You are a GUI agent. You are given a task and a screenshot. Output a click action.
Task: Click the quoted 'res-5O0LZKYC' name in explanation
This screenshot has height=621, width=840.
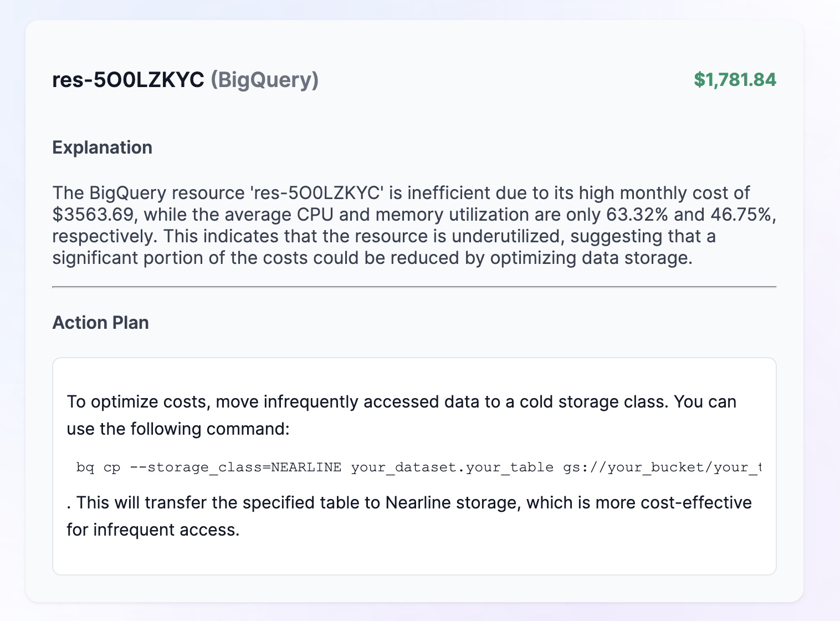point(317,193)
